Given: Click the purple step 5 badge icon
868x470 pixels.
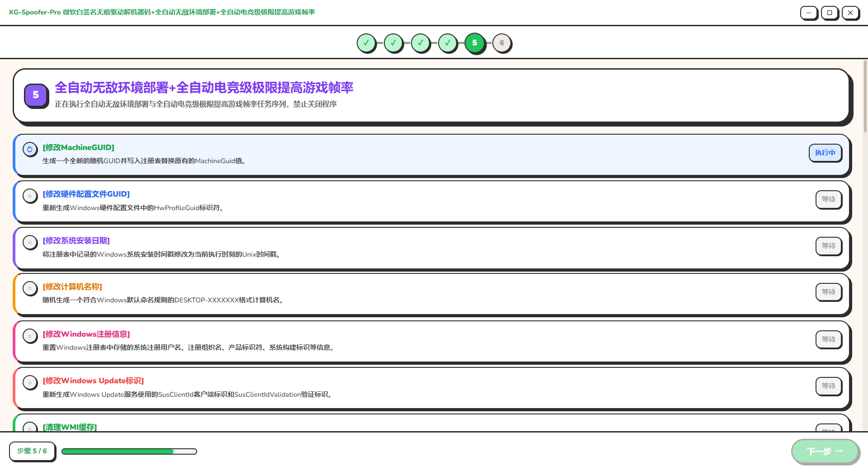Looking at the screenshot, I should 36,95.
